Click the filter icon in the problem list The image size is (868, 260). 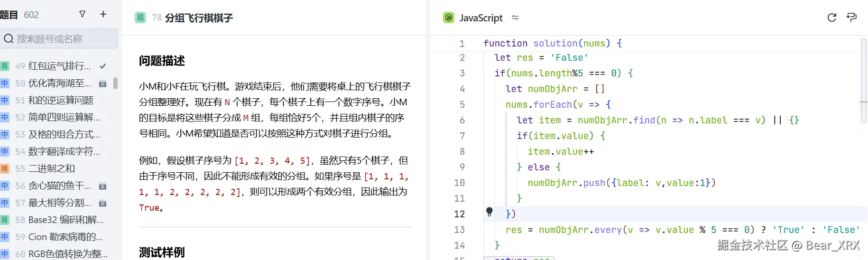coord(83,14)
